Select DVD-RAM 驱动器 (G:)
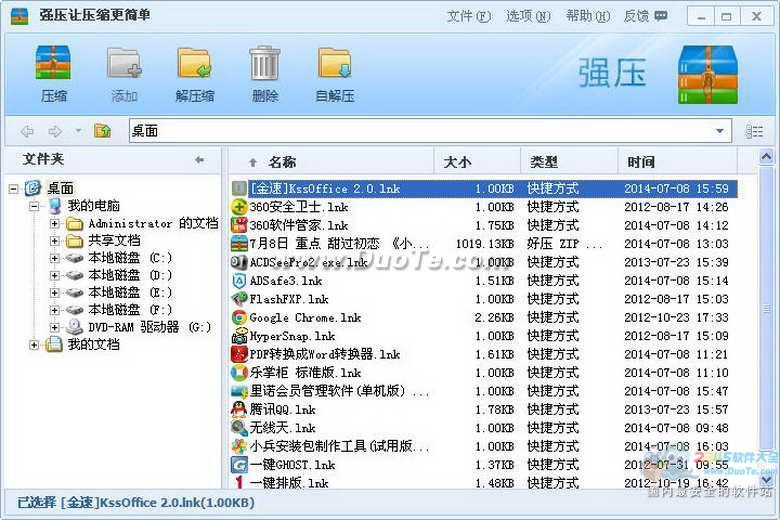780x520 pixels. [150, 327]
